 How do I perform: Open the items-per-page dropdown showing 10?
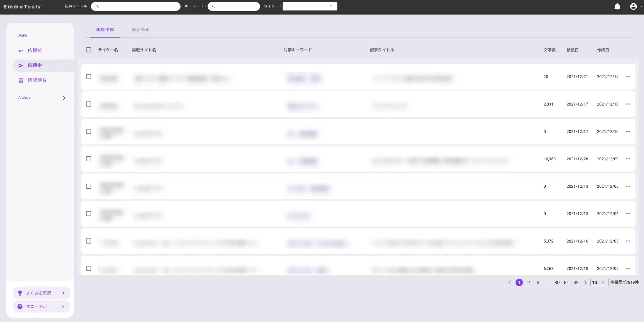click(x=599, y=282)
